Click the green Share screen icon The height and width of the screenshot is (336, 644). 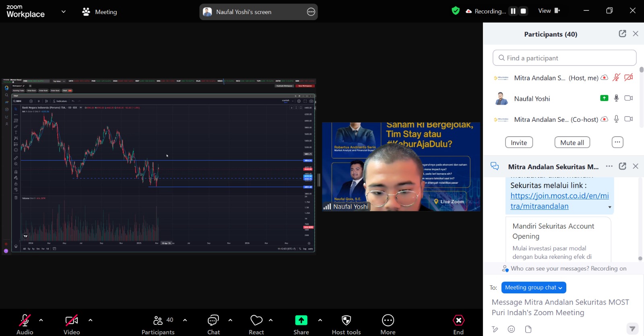coord(301,320)
